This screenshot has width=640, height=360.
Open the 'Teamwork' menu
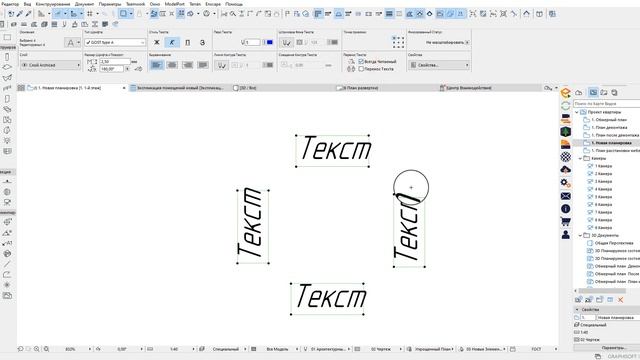[135, 4]
